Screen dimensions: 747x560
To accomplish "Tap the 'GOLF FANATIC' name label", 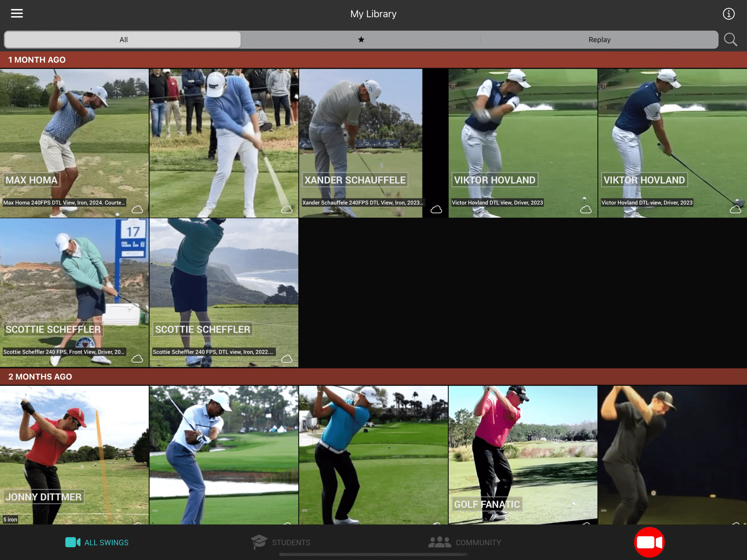I will point(487,504).
